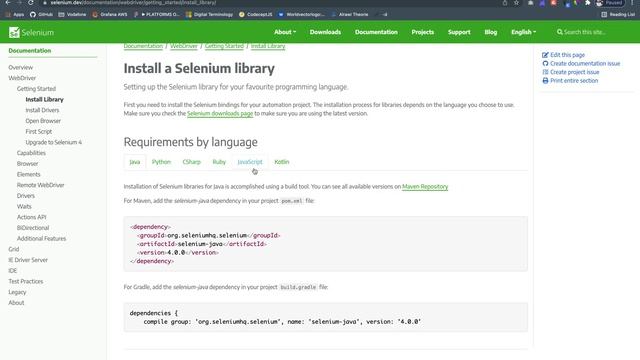
Task: Open Remote WebDriver in the sidebar
Action: point(40,185)
